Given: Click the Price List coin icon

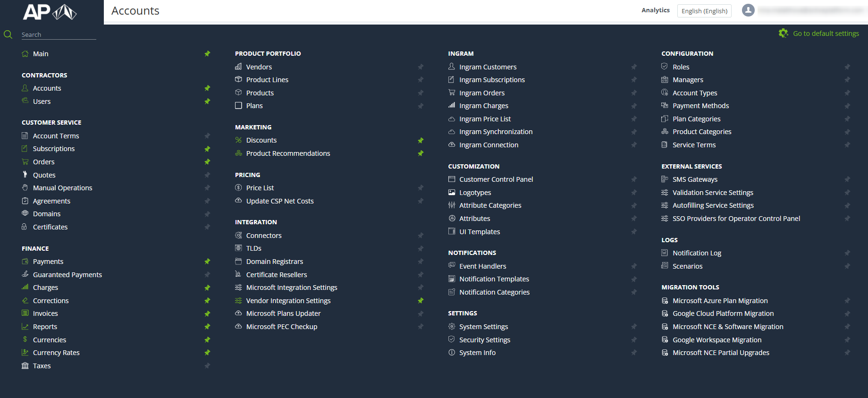Looking at the screenshot, I should [238, 187].
